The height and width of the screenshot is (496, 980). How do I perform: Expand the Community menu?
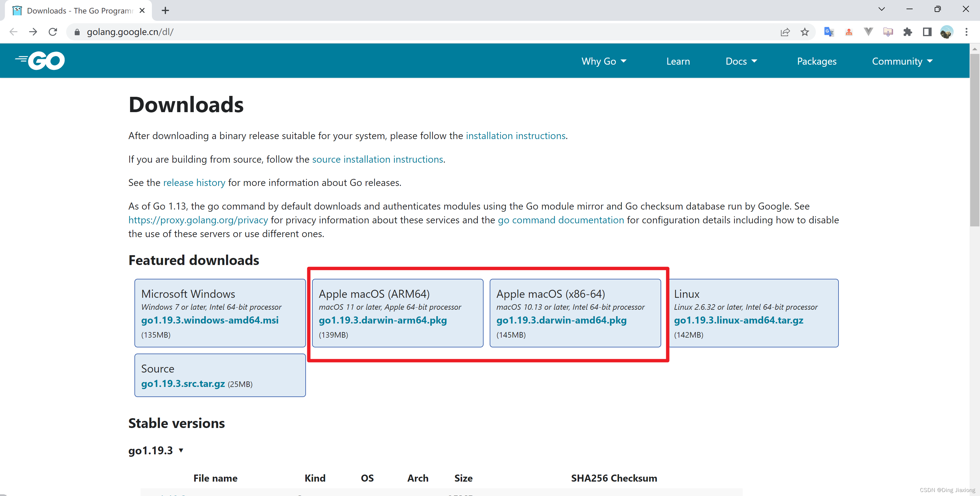point(902,61)
